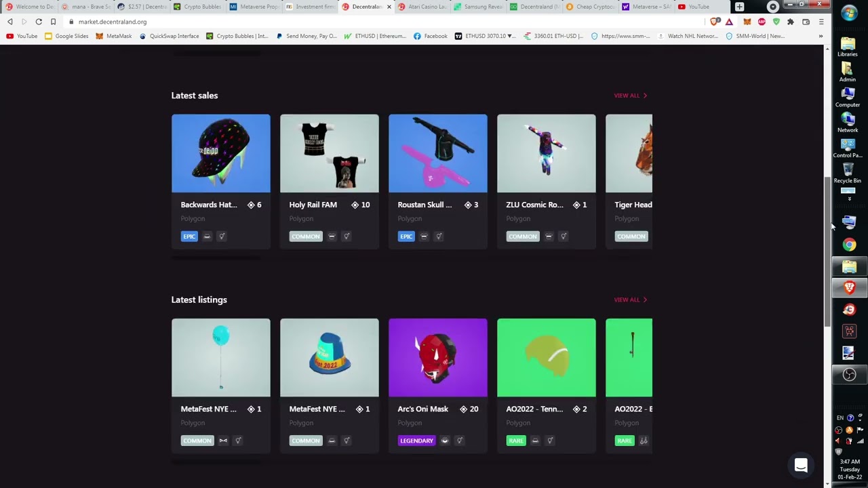
Task: Switch to the Investment firm tab
Action: point(309,7)
